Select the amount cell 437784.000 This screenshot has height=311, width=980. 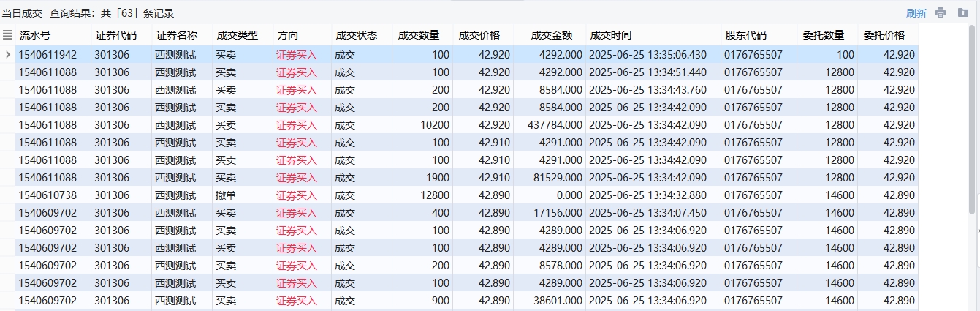tap(555, 125)
